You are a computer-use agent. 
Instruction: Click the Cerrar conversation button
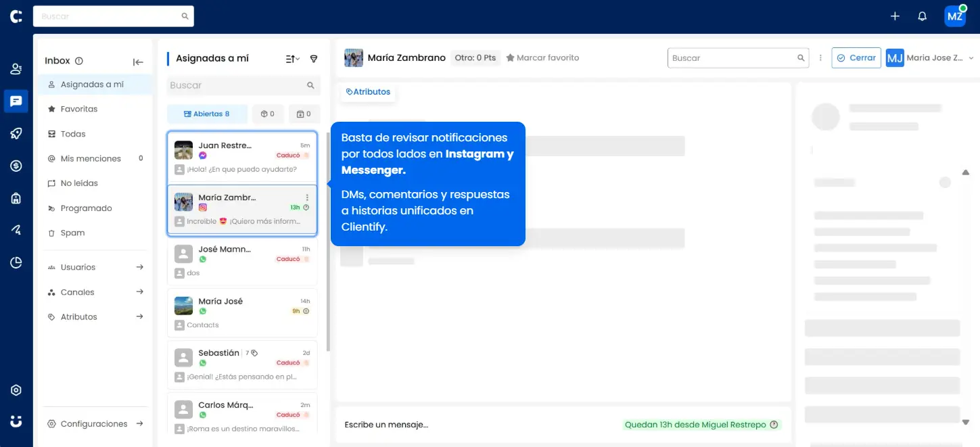coord(856,58)
